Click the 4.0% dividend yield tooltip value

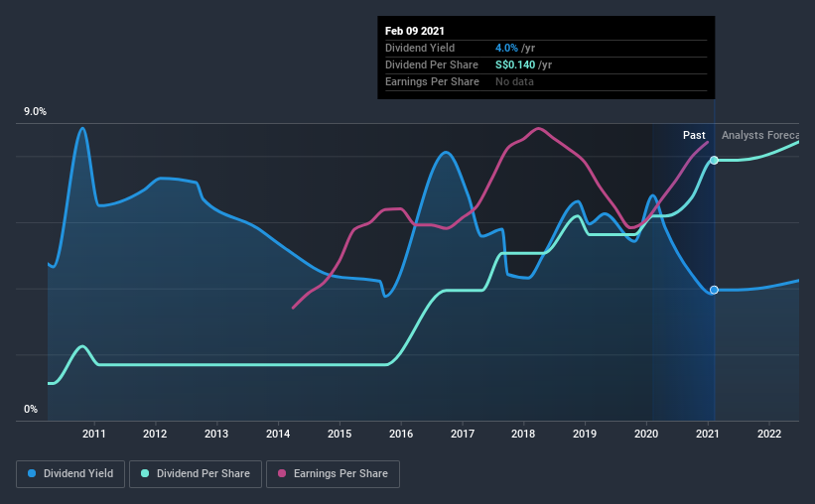pyautogui.click(x=507, y=48)
